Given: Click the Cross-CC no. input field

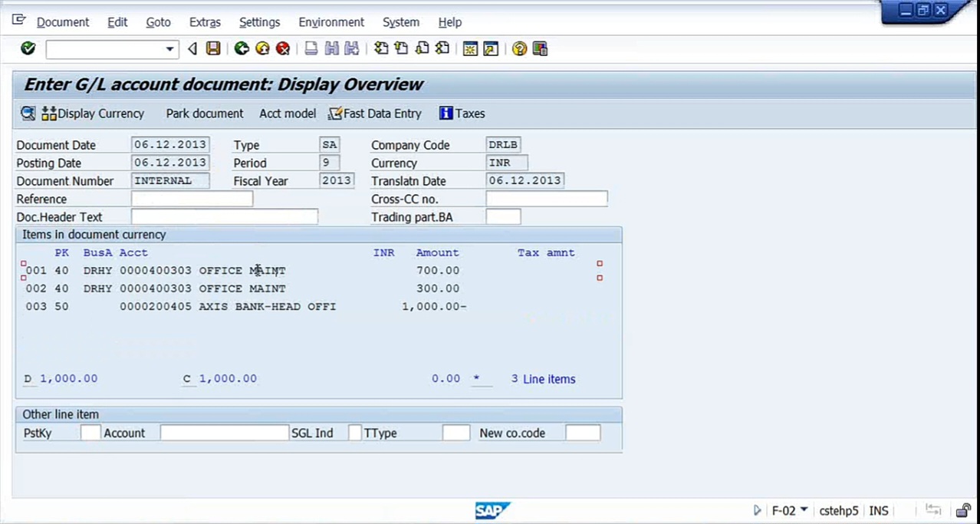Looking at the screenshot, I should 547,199.
